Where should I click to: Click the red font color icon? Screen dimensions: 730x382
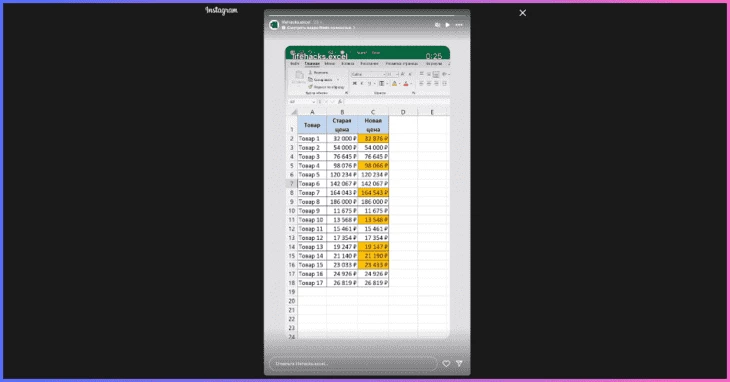coord(406,84)
